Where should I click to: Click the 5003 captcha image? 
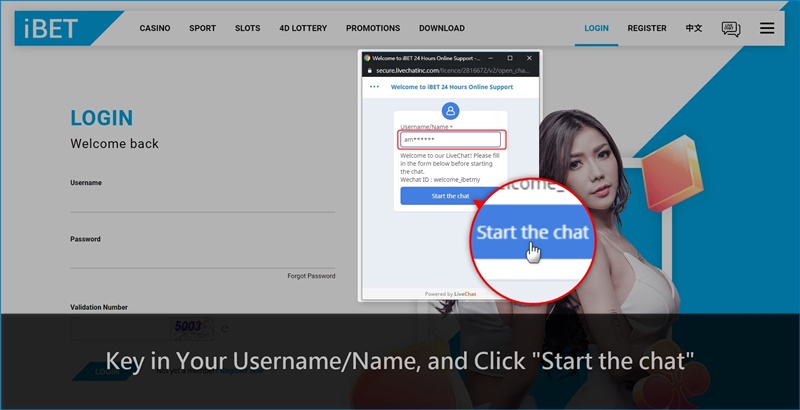[x=192, y=329]
